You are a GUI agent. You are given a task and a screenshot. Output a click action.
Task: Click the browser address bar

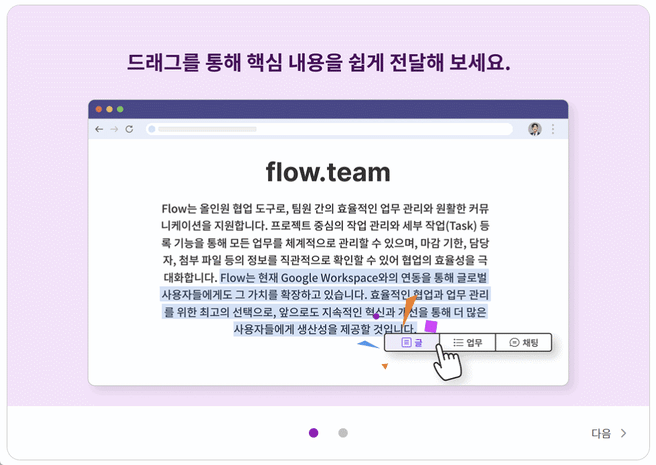click(x=330, y=129)
